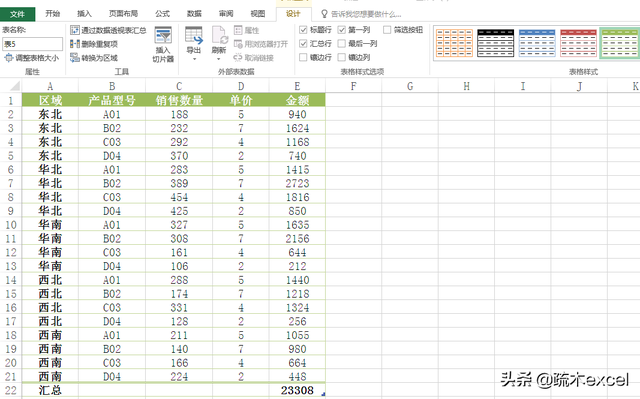
Task: Click the Unlink (取消链接) icon
Action: click(238, 58)
